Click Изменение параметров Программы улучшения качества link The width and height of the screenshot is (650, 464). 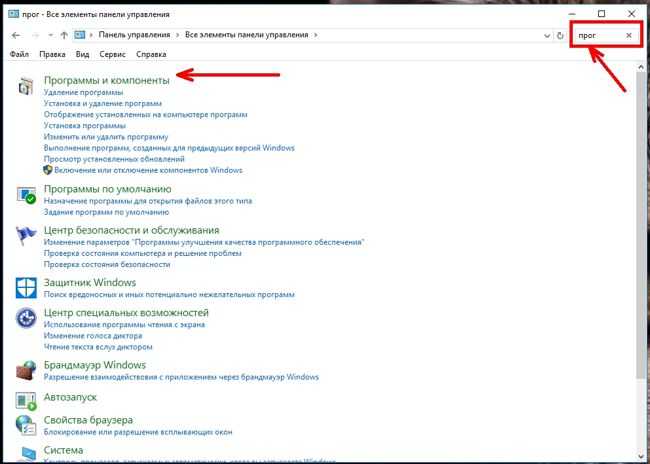(x=204, y=242)
